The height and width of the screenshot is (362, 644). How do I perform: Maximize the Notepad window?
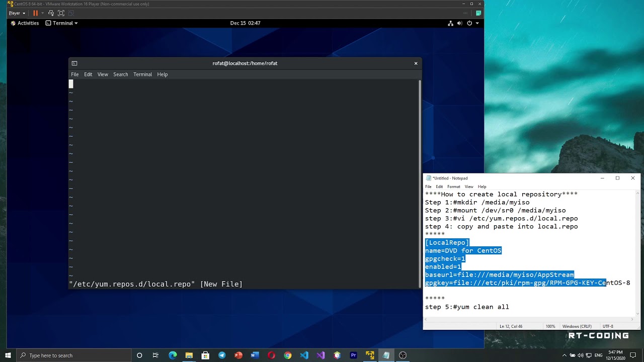[617, 178]
